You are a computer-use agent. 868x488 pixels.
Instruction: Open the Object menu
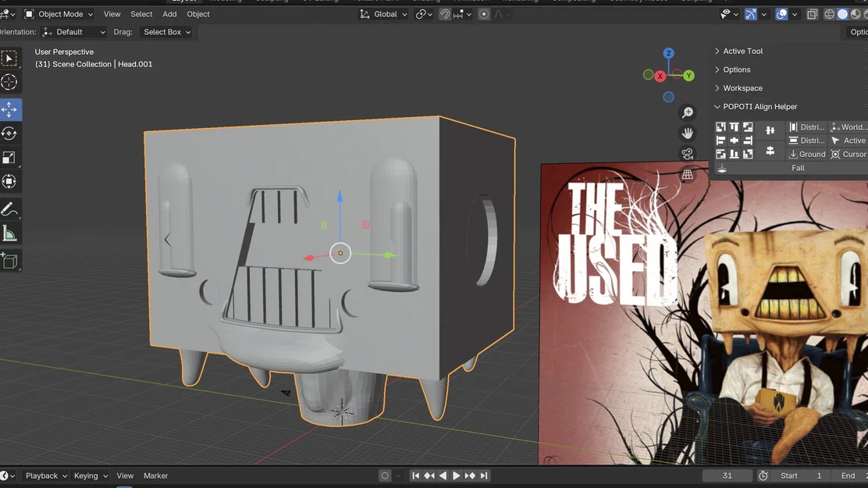click(198, 14)
